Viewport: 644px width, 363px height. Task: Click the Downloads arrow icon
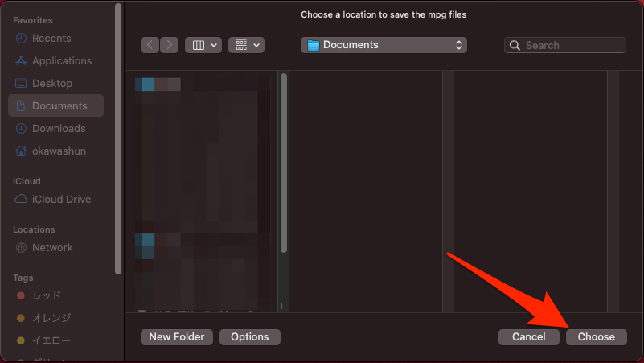pyautogui.click(x=21, y=128)
